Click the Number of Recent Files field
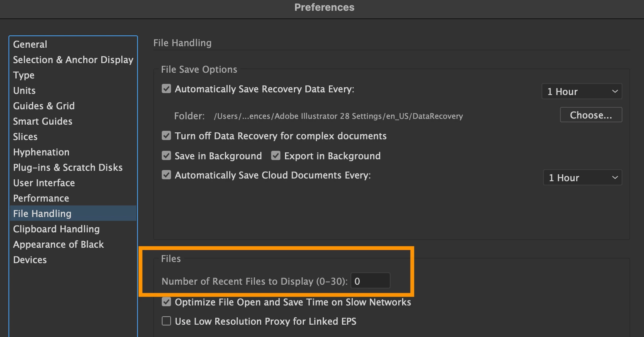The width and height of the screenshot is (644, 337). 371,281
